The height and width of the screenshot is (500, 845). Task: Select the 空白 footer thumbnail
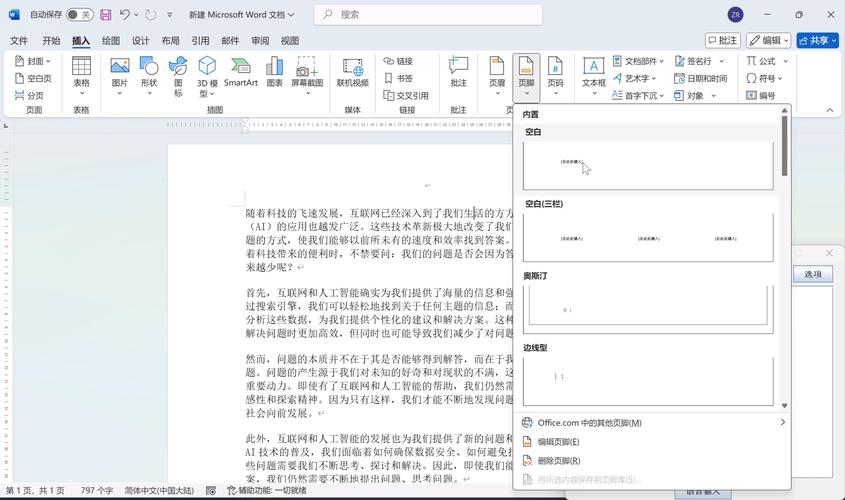click(648, 165)
